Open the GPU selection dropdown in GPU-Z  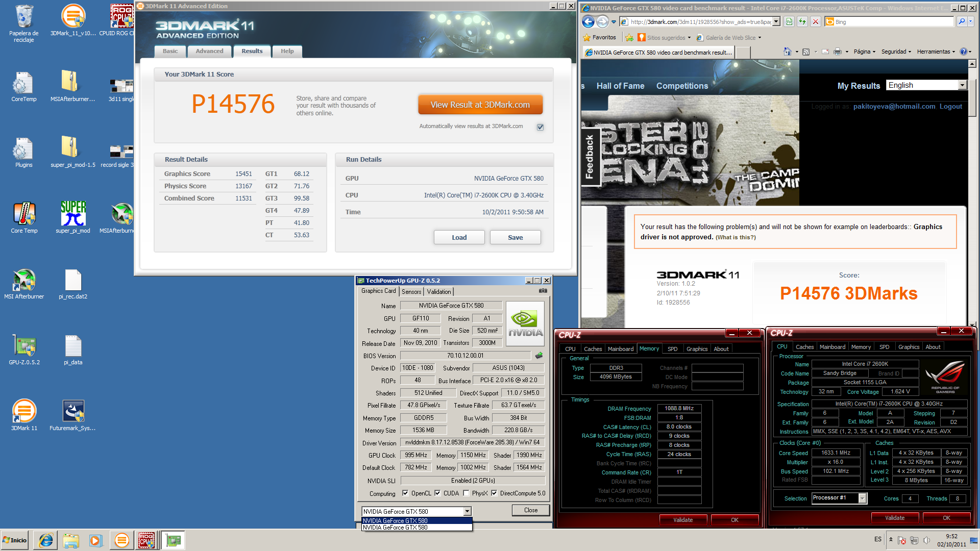click(467, 511)
